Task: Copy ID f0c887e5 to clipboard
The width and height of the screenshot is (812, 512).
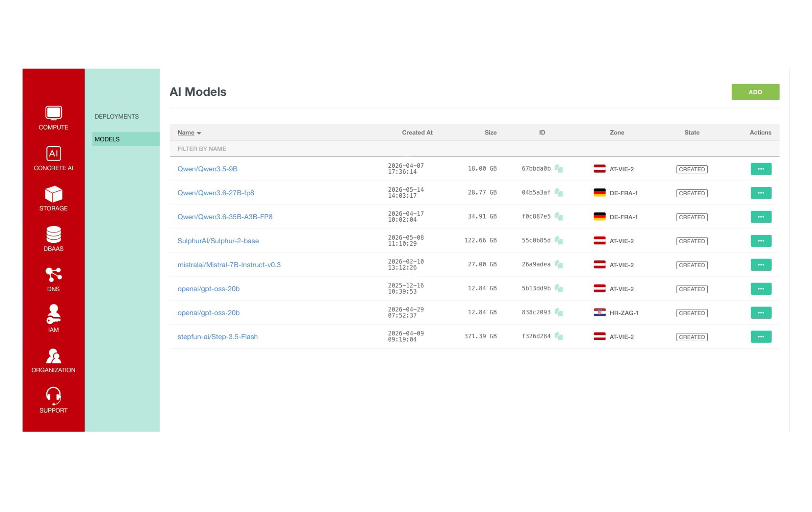Action: (559, 216)
